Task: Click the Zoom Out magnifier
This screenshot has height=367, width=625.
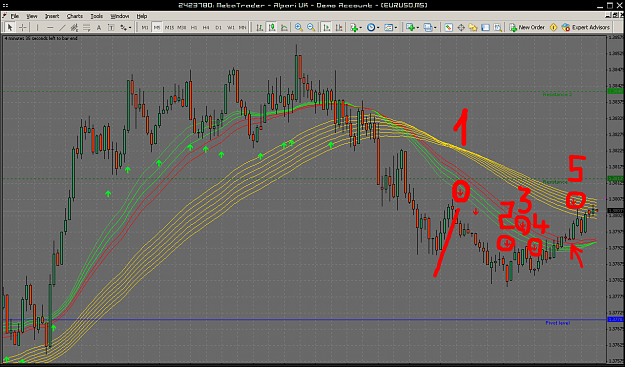Action: coord(311,27)
